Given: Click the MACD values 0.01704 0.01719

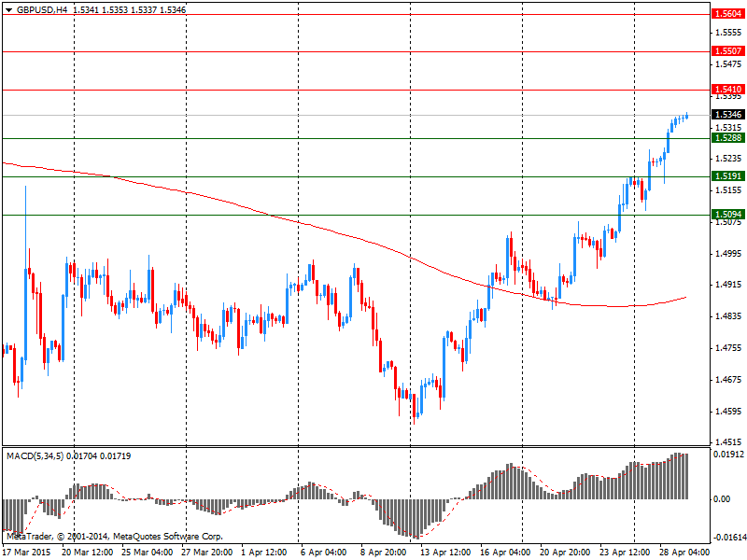Looking at the screenshot, I should coord(99,456).
